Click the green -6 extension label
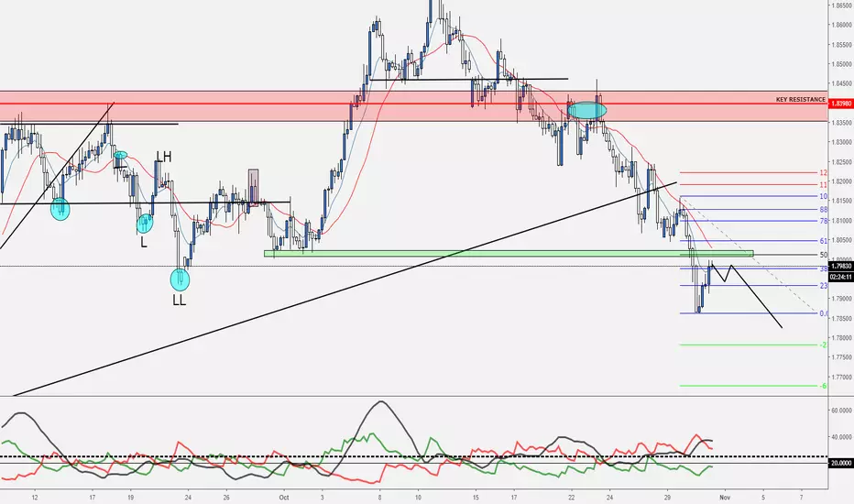The width and height of the screenshot is (854, 504). [x=824, y=386]
